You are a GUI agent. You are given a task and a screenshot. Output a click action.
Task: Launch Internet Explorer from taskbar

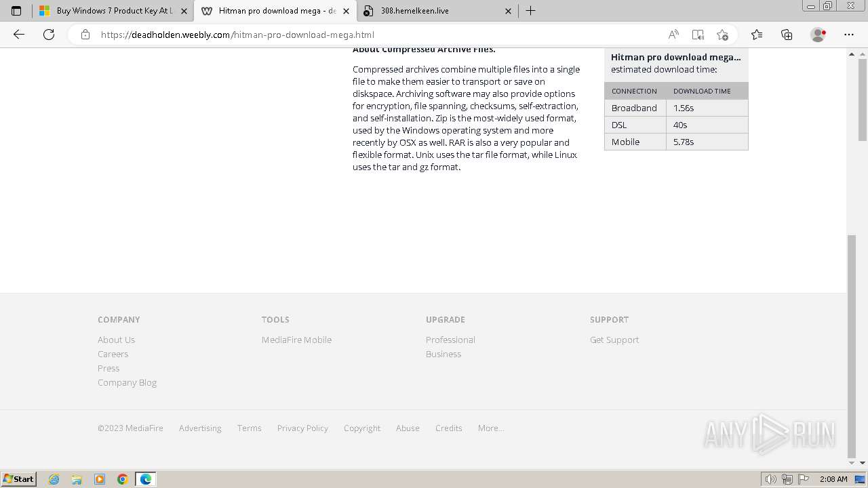54,479
